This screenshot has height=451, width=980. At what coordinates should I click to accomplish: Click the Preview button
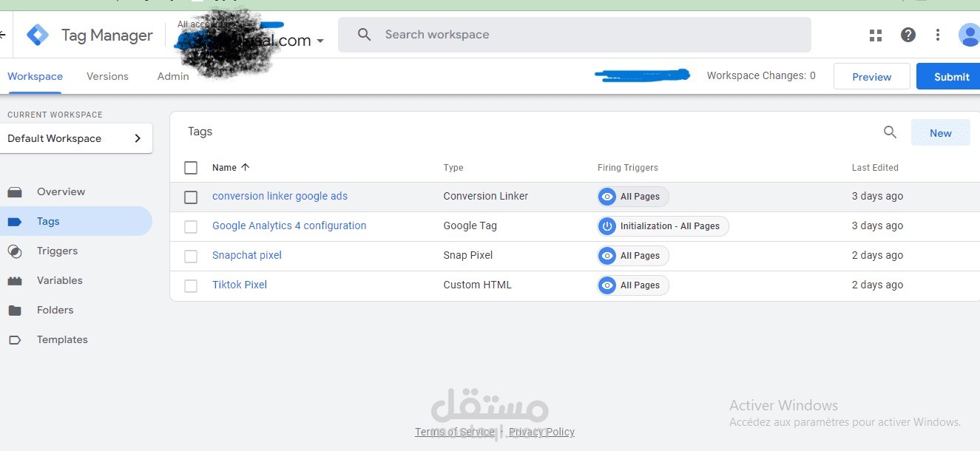pos(871,76)
